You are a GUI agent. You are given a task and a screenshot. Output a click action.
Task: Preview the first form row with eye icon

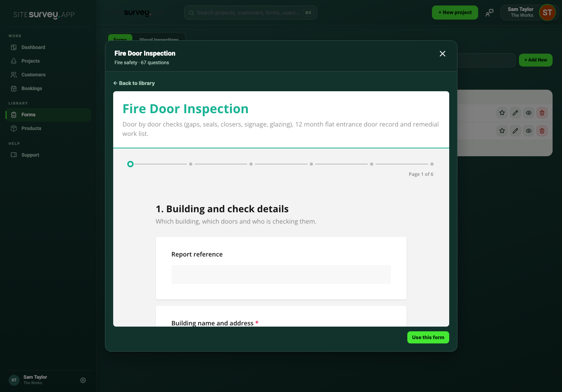pyautogui.click(x=529, y=113)
